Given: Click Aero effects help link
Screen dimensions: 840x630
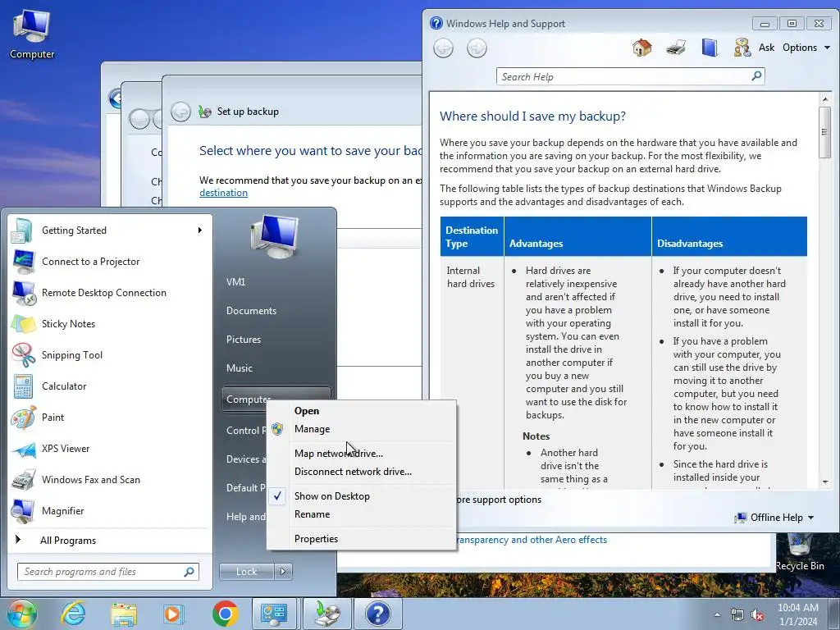Looking at the screenshot, I should coord(532,540).
